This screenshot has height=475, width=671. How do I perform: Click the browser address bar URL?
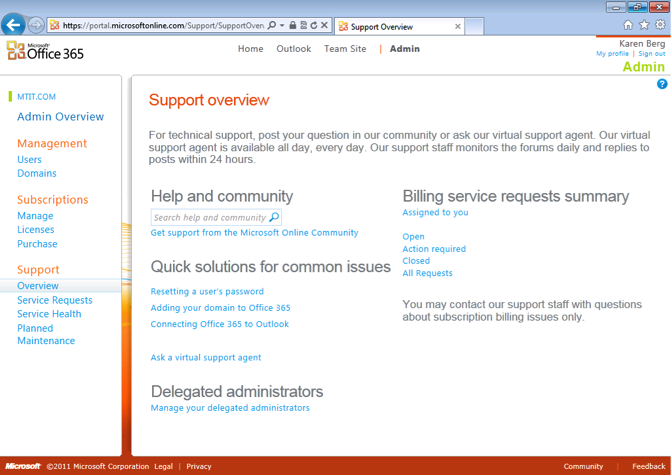pos(163,26)
